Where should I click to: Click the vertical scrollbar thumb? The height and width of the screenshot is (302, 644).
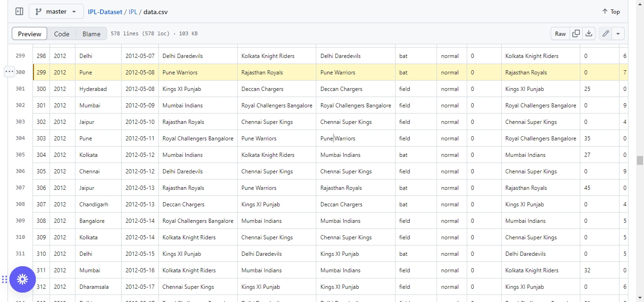(640, 160)
